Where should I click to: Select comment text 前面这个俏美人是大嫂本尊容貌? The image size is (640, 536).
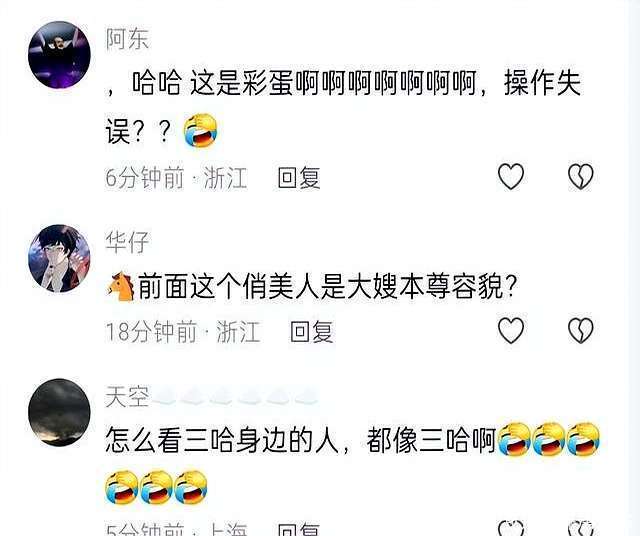tap(321, 287)
